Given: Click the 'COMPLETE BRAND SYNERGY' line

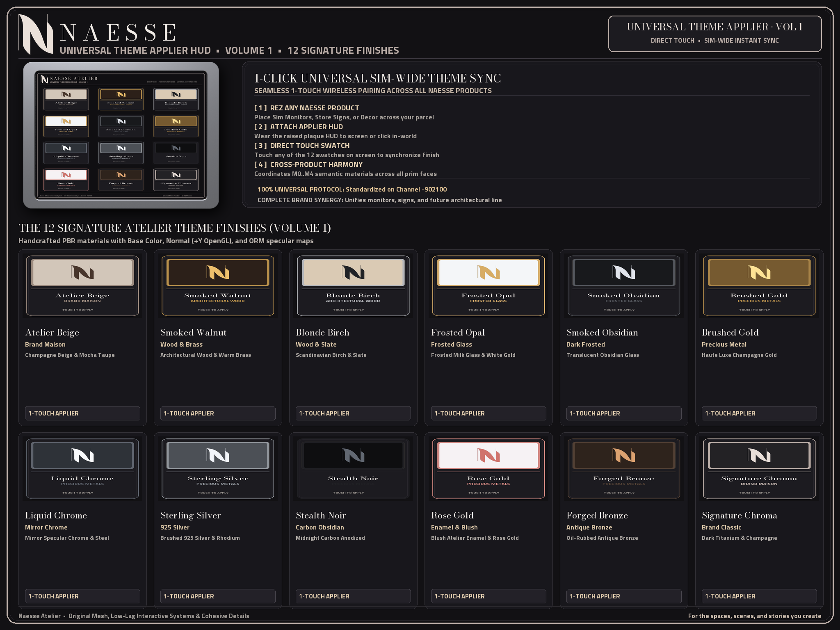Looking at the screenshot, I should [x=379, y=200].
